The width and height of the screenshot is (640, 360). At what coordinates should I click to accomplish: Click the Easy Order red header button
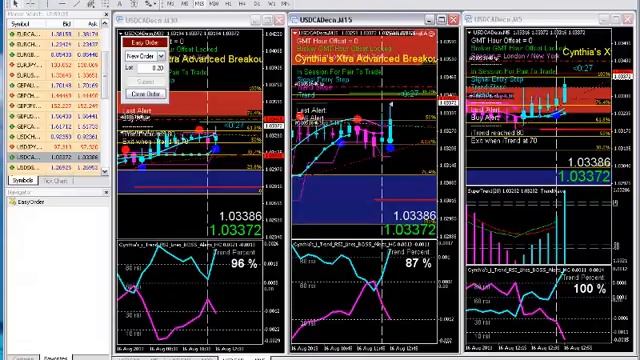coord(144,42)
